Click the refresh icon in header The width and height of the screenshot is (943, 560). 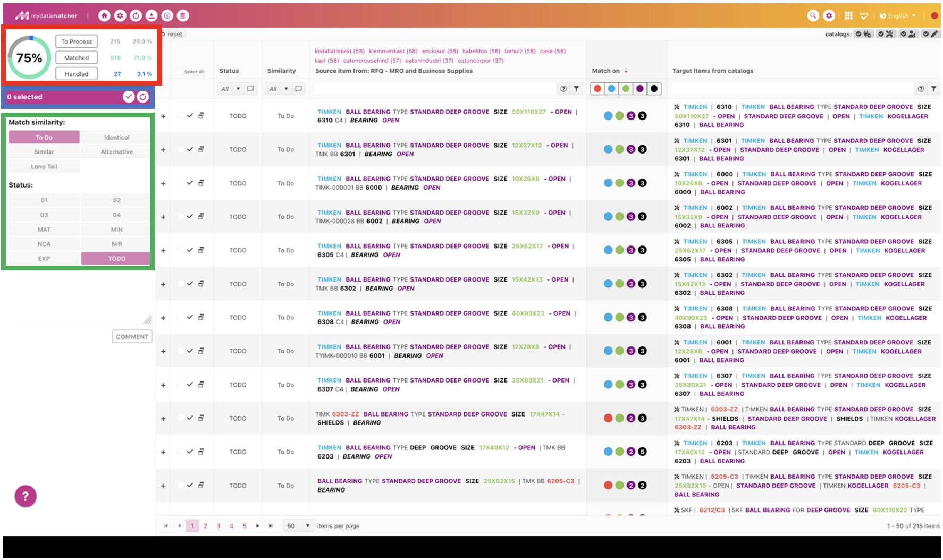[x=136, y=16]
